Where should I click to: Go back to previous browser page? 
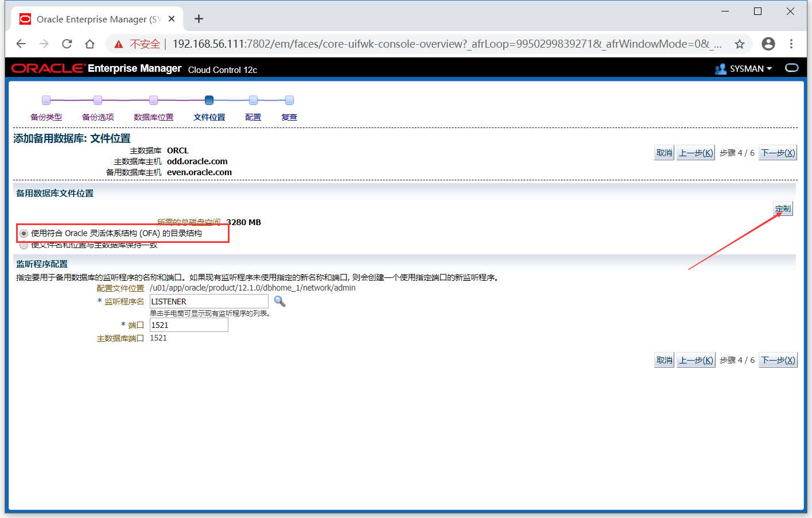pos(21,44)
